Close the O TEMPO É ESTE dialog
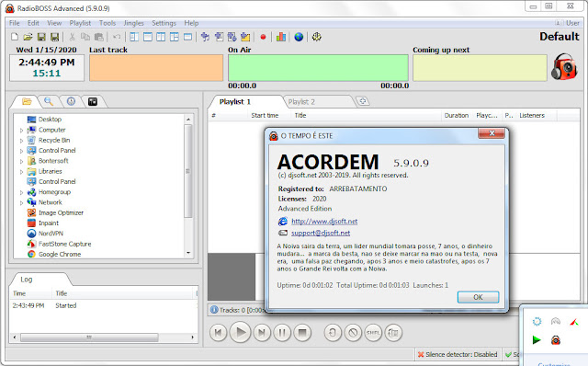Screen dimensions: 588x366 pos(492,133)
